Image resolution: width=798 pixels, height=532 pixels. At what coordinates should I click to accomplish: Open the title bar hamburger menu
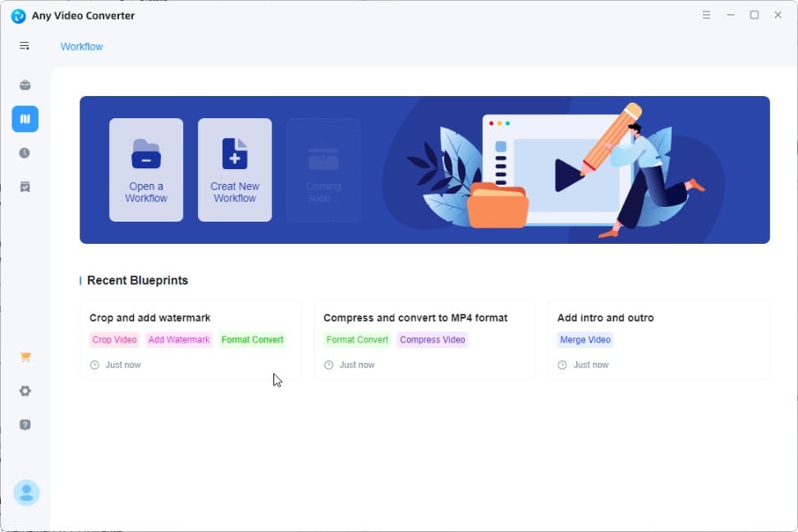click(706, 15)
